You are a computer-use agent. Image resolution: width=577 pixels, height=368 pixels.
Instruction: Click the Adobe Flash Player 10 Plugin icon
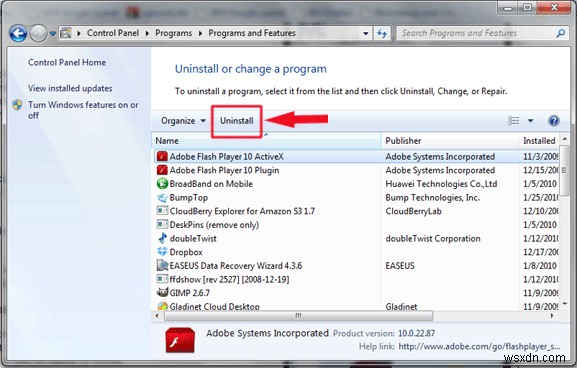click(x=162, y=170)
